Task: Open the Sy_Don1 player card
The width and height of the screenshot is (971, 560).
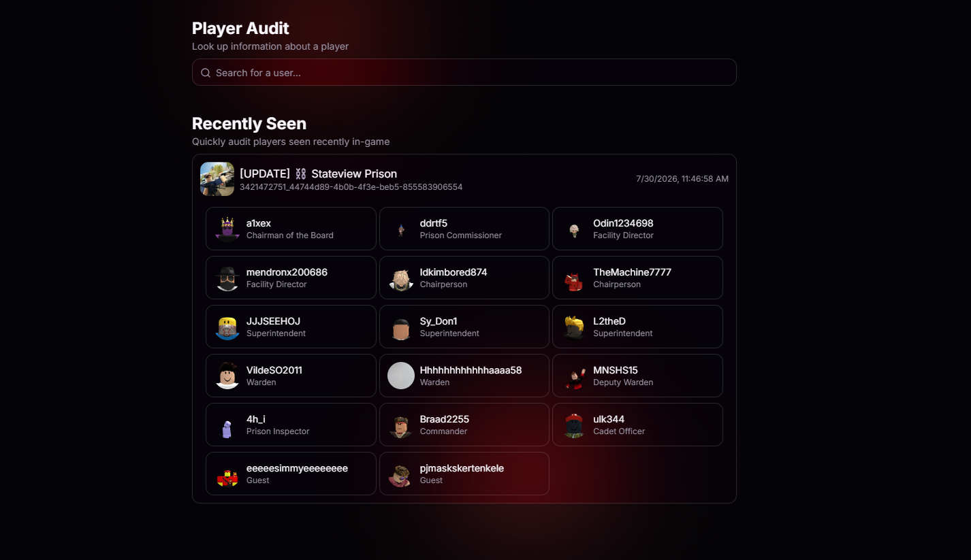Action: pos(464,327)
